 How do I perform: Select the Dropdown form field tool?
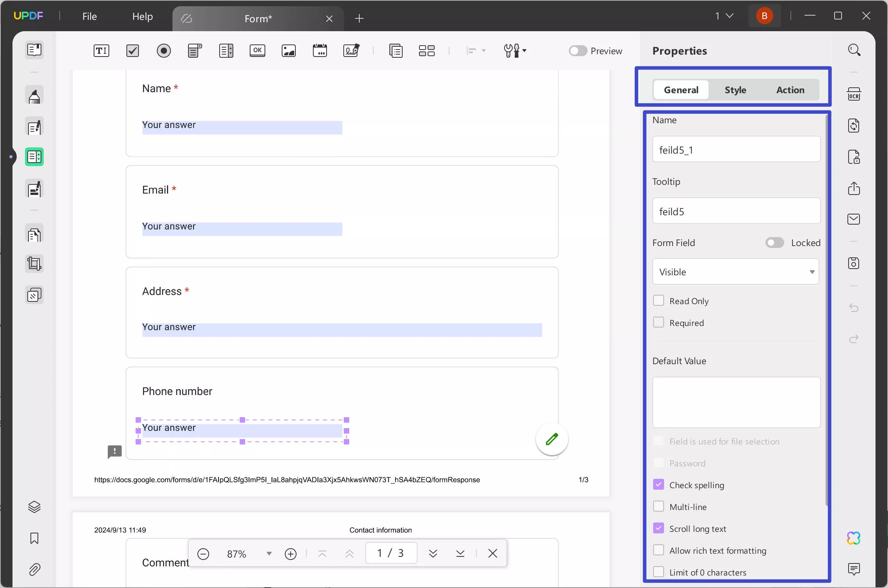[x=194, y=51]
